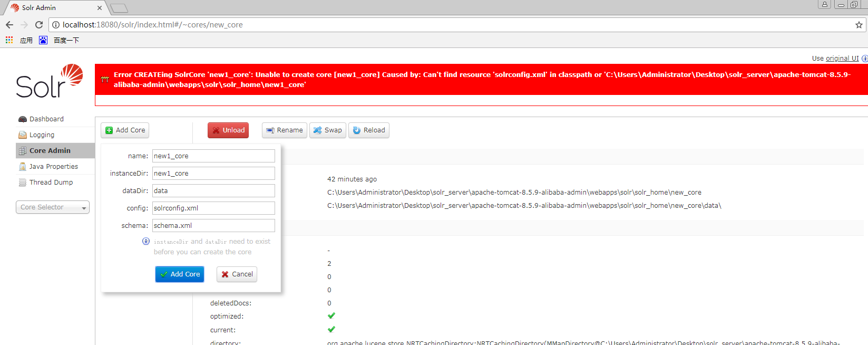Cancel the add core form
Screen dimensions: 868x345
(237, 274)
